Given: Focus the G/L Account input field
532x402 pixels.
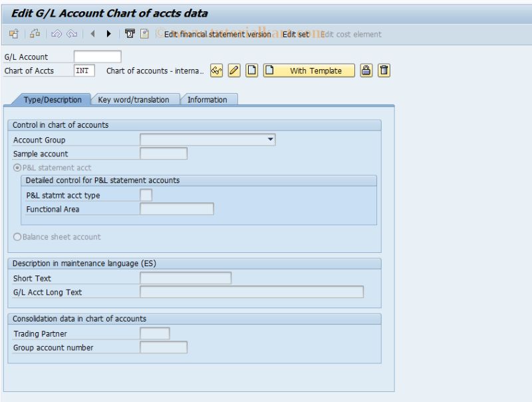Looking at the screenshot, I should (x=97, y=57).
